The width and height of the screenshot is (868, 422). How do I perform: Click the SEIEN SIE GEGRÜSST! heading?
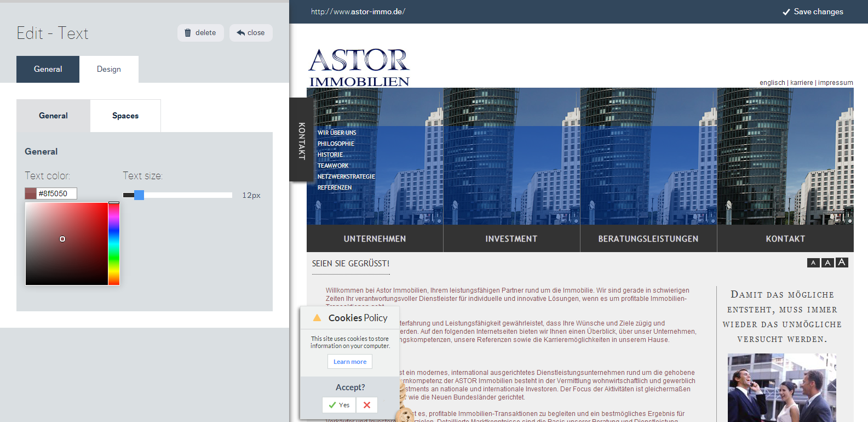[351, 264]
